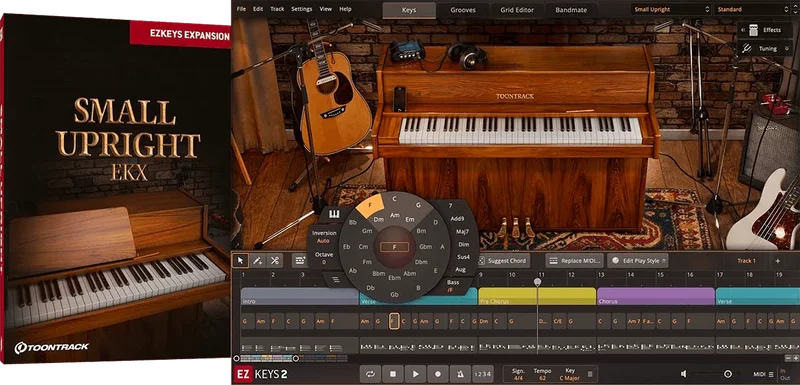Screen dimensions: 800x385
Task: Click the record button
Action: (x=438, y=374)
